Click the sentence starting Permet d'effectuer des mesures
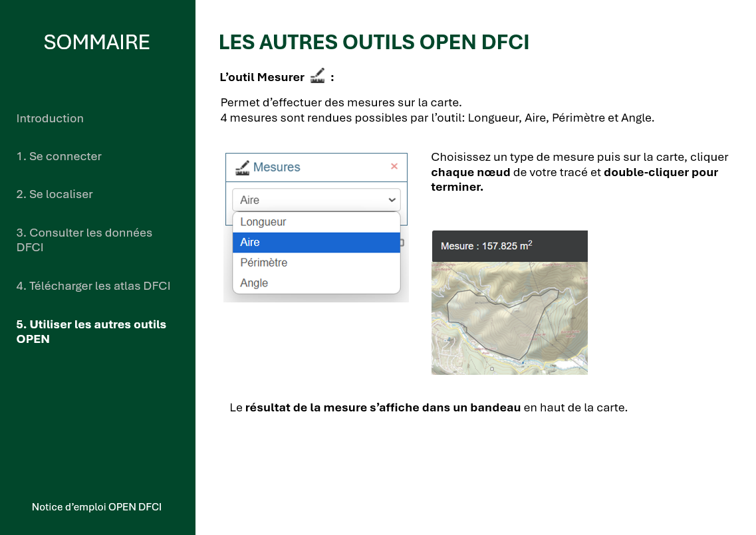This screenshot has width=756, height=535. (x=341, y=102)
